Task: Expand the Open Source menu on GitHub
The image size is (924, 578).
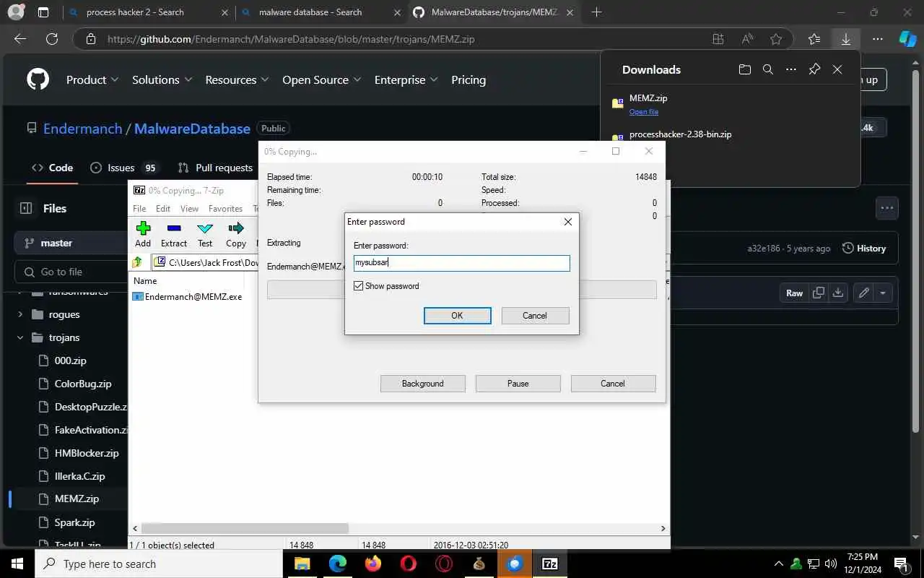Action: pos(322,79)
